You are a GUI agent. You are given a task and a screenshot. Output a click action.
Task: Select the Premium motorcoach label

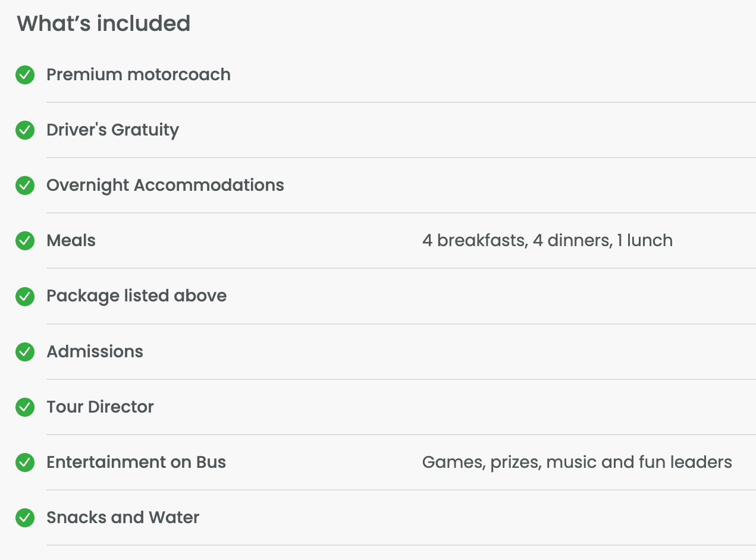[139, 75]
